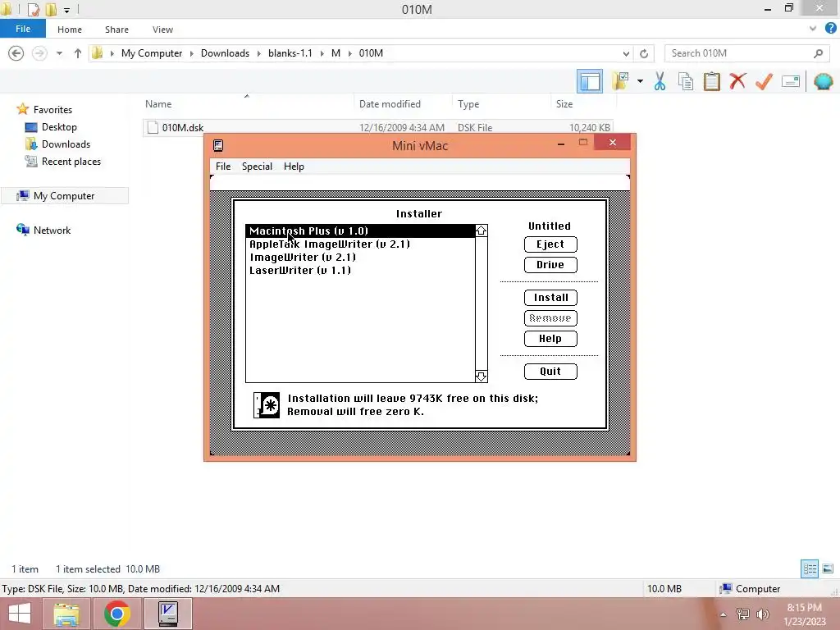Open the Mini vMac File menu
This screenshot has height=630, width=840.
pos(223,167)
